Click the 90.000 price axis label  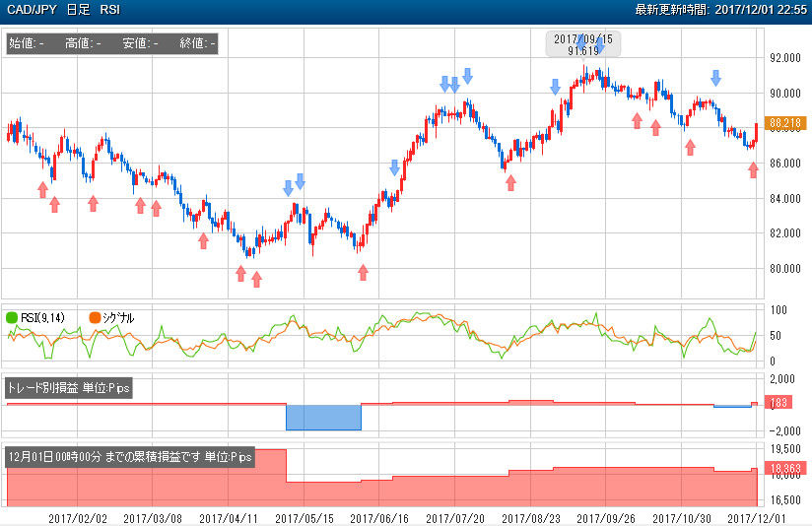785,94
